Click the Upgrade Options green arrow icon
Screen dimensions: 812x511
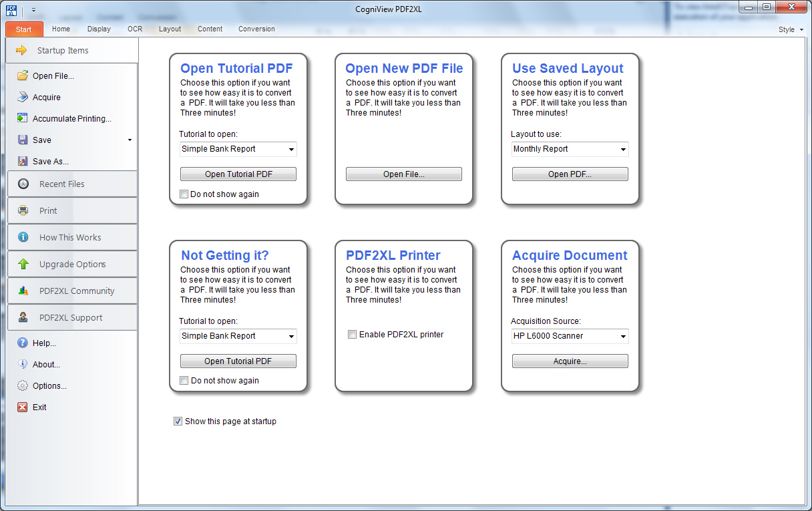tap(23, 264)
